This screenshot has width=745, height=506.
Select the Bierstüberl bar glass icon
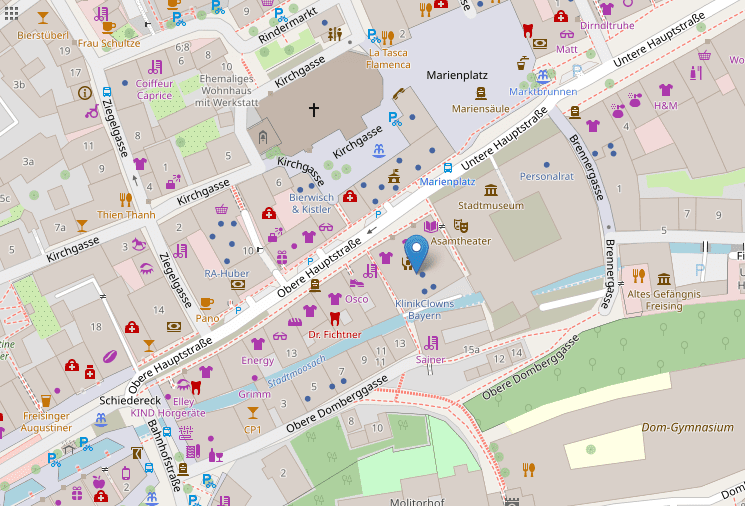[x=42, y=17]
